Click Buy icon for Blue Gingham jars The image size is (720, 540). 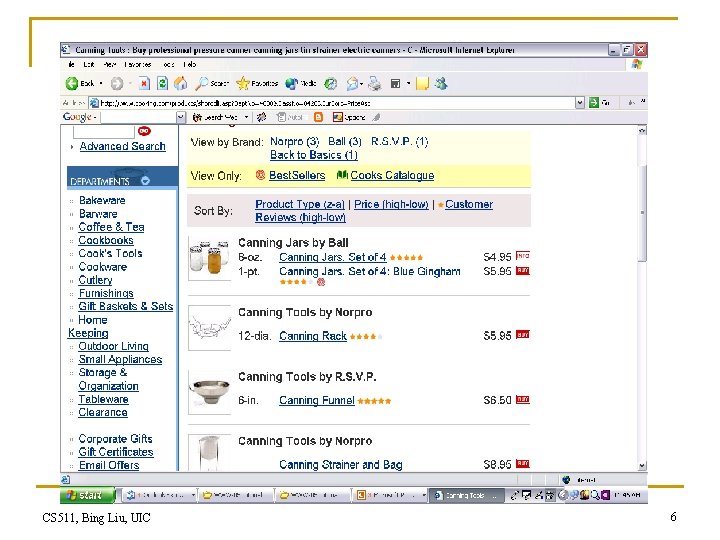(523, 270)
